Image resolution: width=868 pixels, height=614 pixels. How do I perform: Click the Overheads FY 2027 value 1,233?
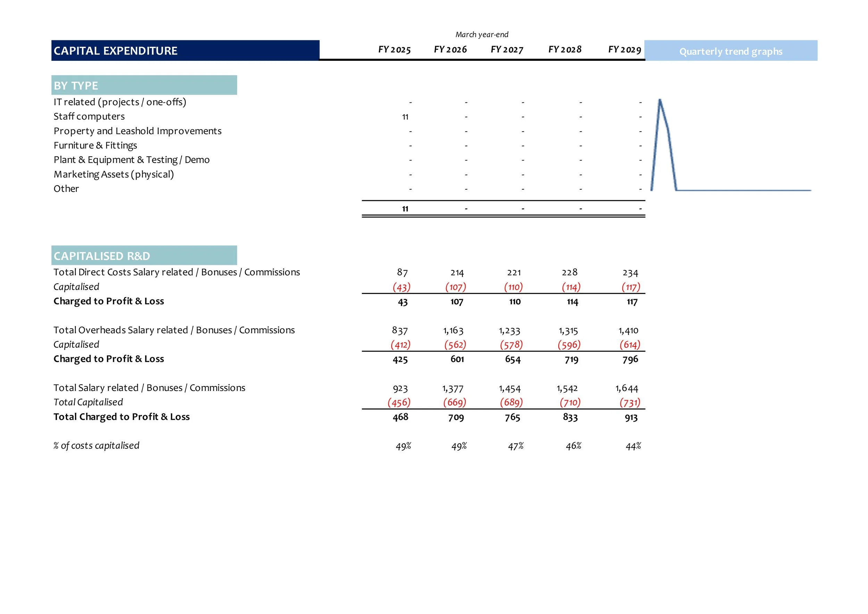pyautogui.click(x=510, y=331)
